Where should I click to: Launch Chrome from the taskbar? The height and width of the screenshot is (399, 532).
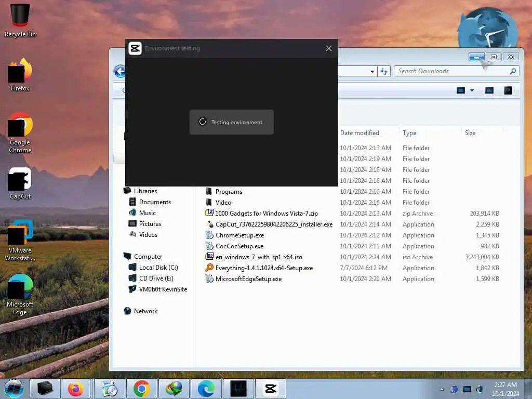(141, 389)
